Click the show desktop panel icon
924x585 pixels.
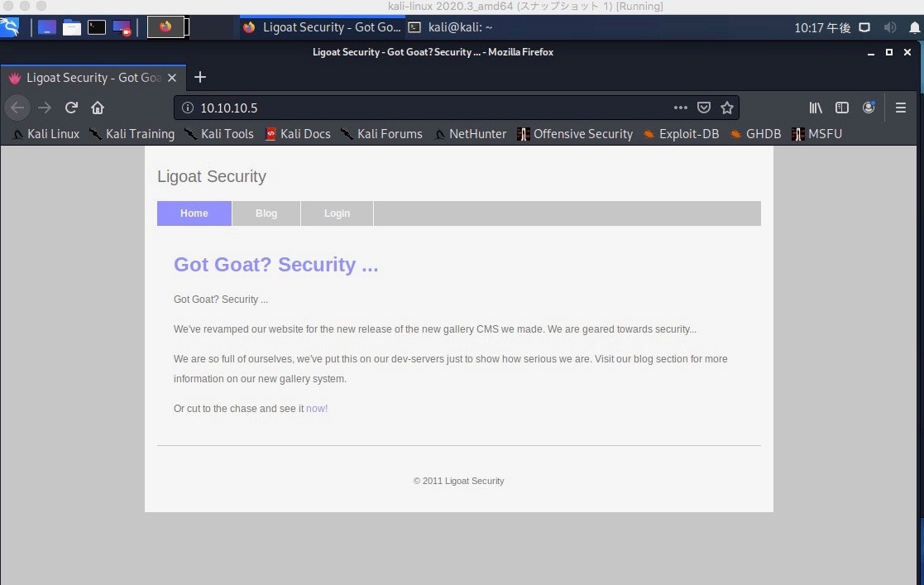point(47,27)
